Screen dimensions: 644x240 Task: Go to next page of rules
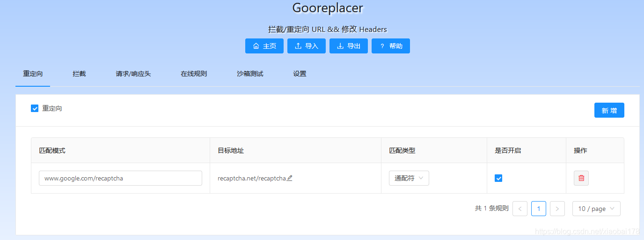click(557, 209)
